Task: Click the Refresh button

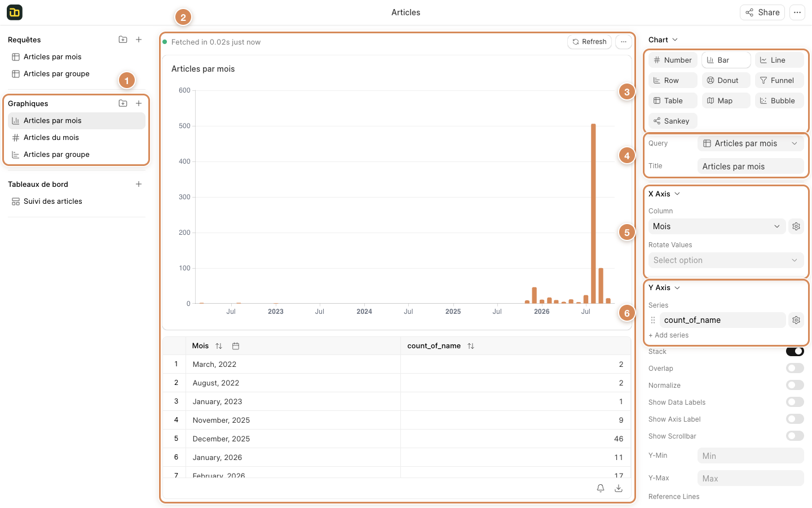Action: click(589, 42)
